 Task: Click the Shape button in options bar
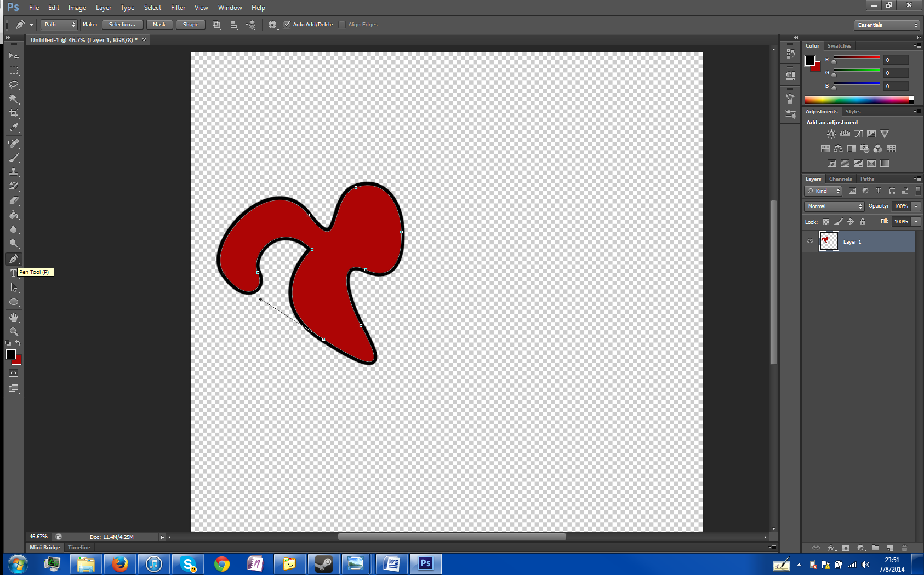190,25
